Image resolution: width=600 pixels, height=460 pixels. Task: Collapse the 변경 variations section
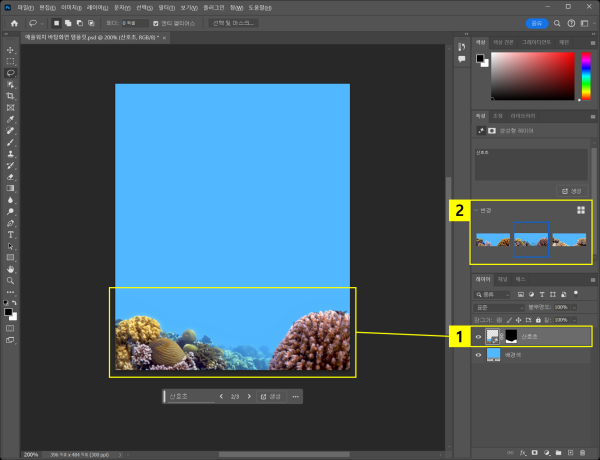pyautogui.click(x=478, y=210)
